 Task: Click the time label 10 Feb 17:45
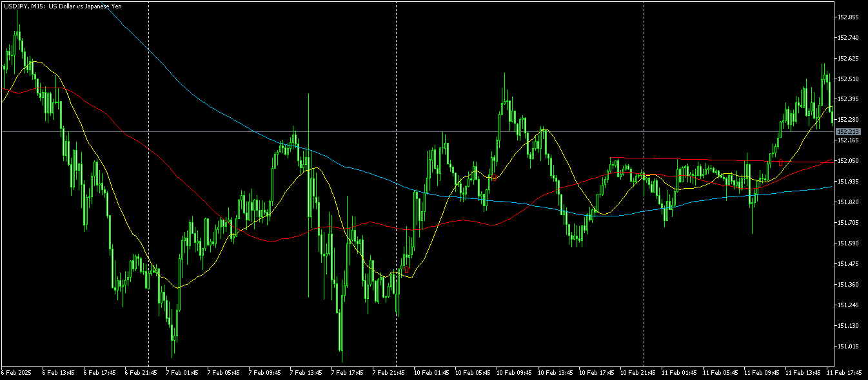597,372
